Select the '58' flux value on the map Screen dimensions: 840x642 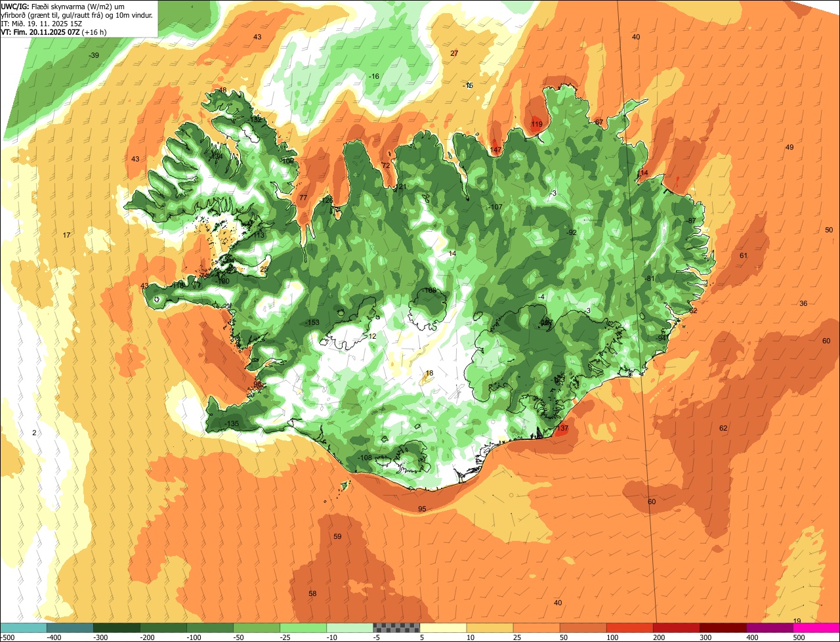click(x=312, y=593)
